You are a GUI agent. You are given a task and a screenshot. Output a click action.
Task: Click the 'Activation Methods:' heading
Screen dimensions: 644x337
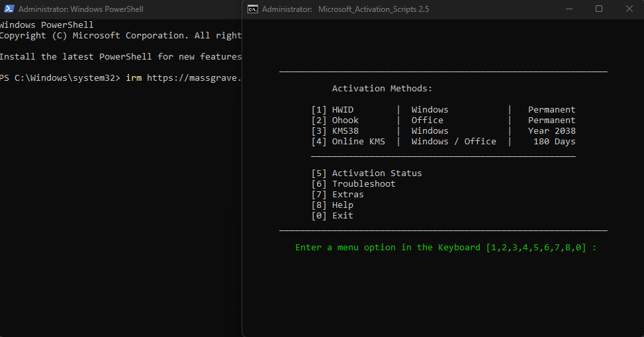(382, 89)
